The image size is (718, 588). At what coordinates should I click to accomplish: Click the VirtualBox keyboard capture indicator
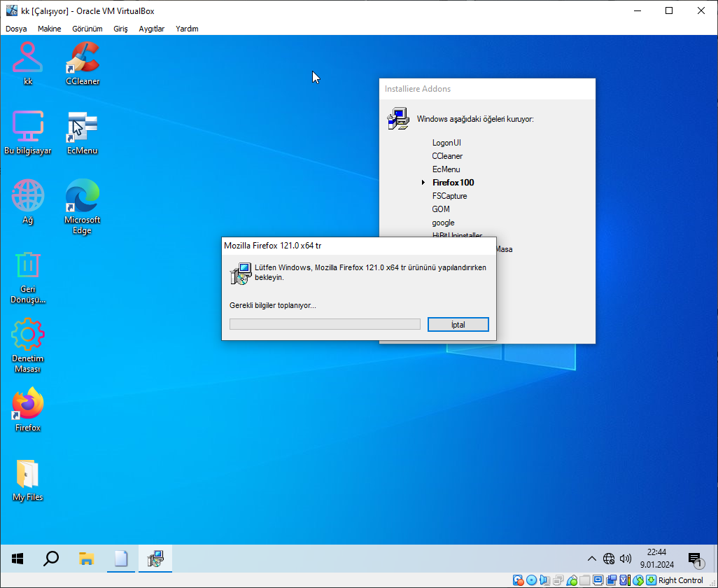coord(651,580)
